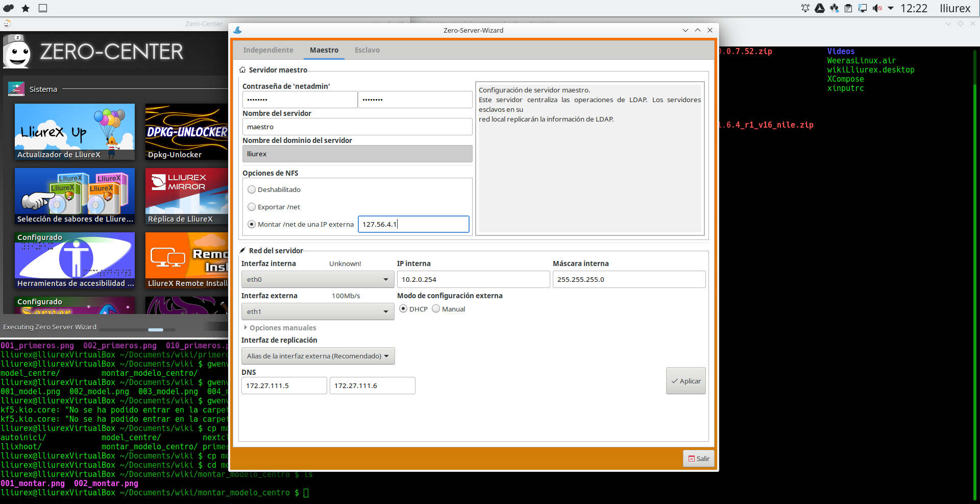The image size is (980, 504).
Task: Select the Deshabilitado NFS option
Action: click(x=252, y=189)
